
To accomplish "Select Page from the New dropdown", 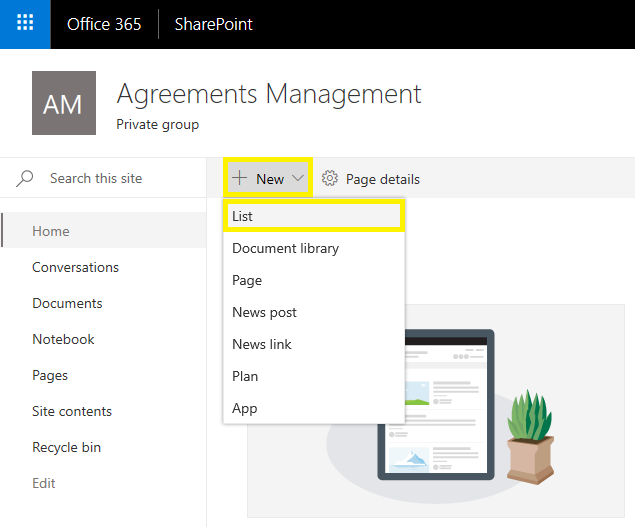I will [x=247, y=280].
